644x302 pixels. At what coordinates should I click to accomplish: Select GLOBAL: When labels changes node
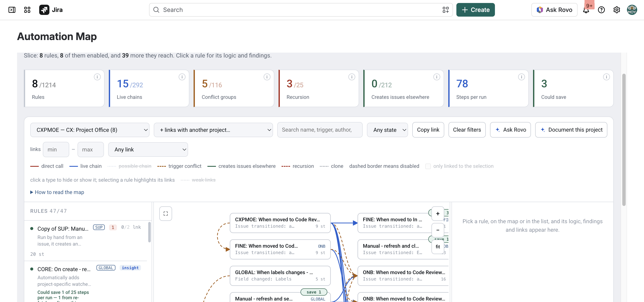coord(280,276)
